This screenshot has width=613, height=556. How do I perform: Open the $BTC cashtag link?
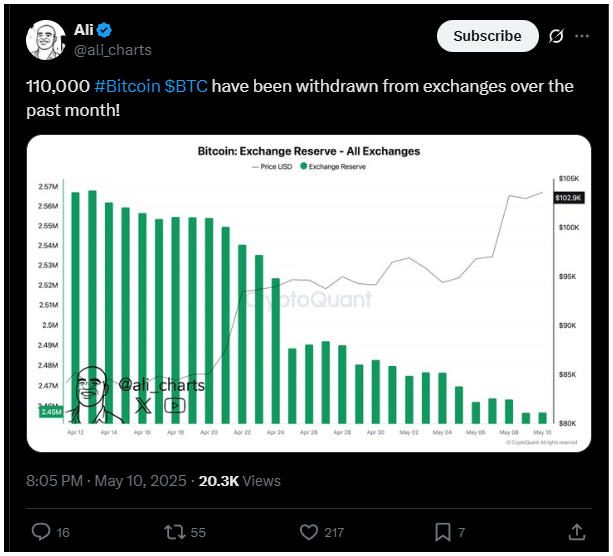[x=186, y=86]
